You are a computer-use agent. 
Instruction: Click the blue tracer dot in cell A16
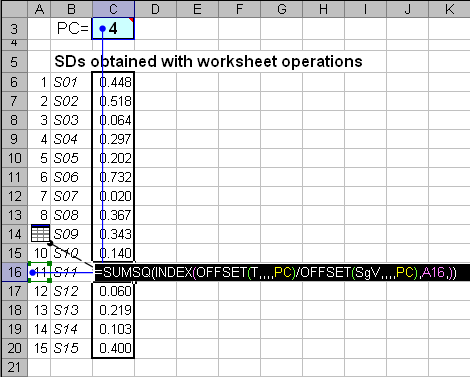pos(32,273)
